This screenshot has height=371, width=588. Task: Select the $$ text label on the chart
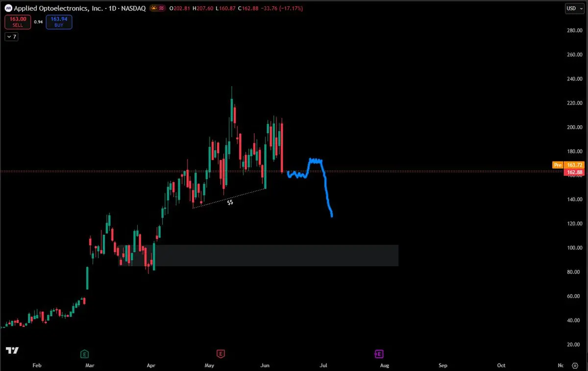click(x=230, y=202)
